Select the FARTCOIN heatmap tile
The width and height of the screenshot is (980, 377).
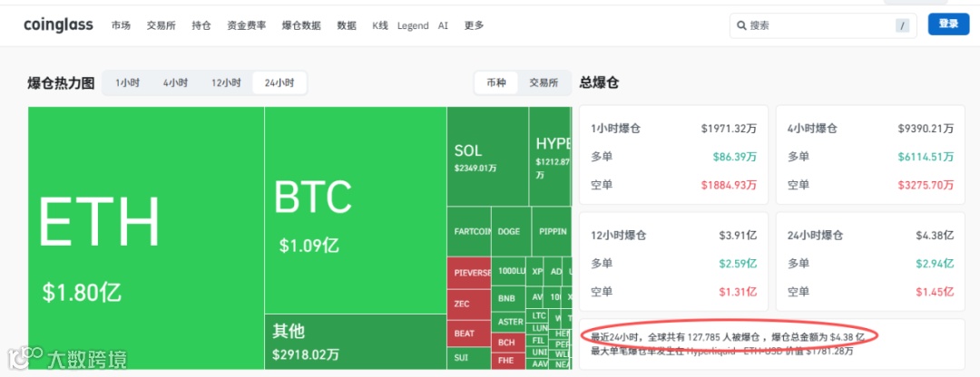469,231
